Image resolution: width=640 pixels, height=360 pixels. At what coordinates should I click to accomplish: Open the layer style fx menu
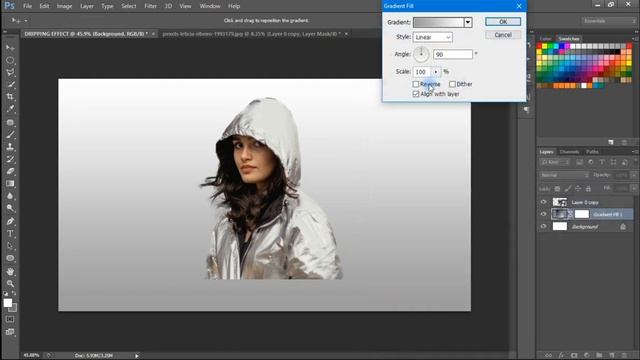[561, 356]
